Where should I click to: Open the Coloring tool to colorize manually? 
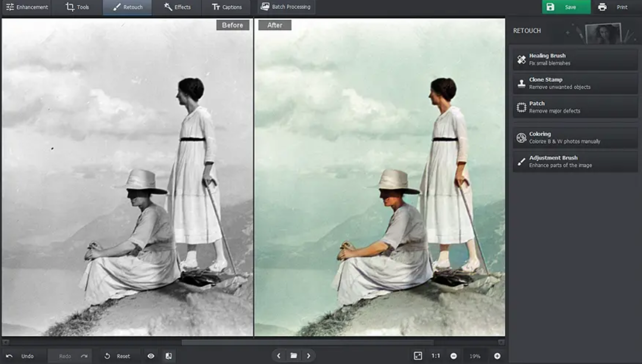click(574, 137)
